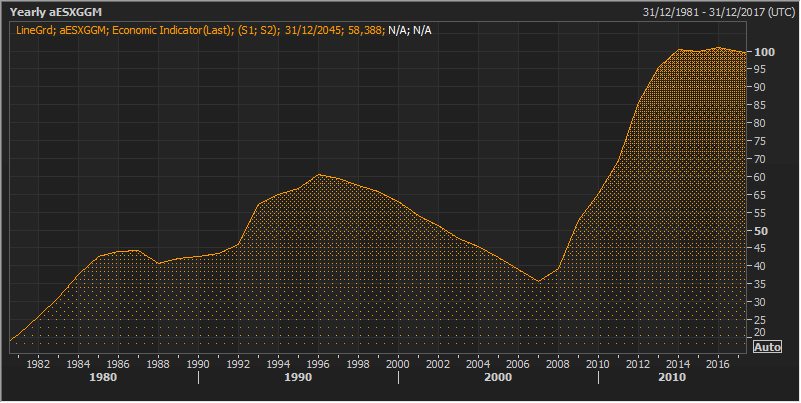Select the 1980 decade label

pos(104,378)
